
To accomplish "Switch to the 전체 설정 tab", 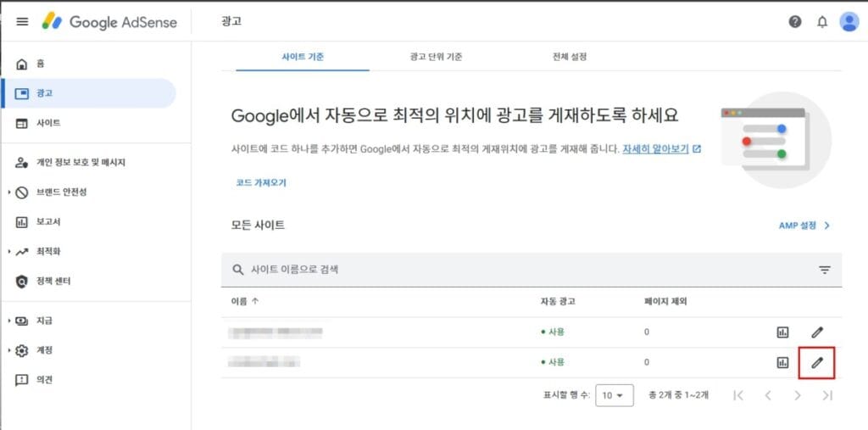I will click(569, 57).
